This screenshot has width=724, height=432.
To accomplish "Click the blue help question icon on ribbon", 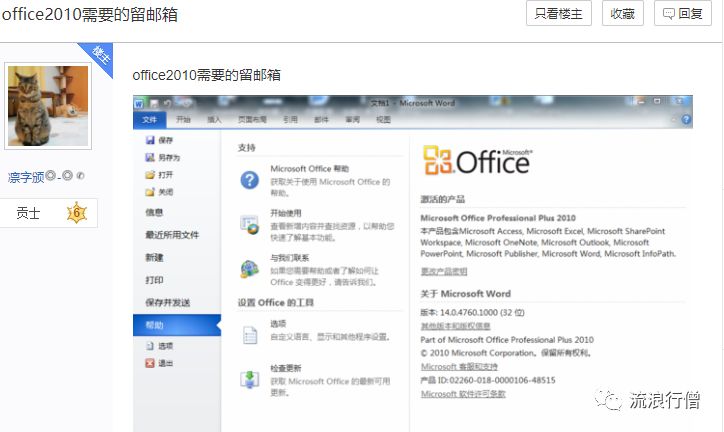I will tap(686, 120).
